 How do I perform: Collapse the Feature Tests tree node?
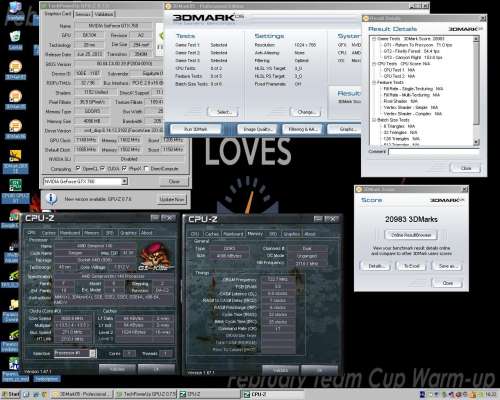click(x=374, y=82)
